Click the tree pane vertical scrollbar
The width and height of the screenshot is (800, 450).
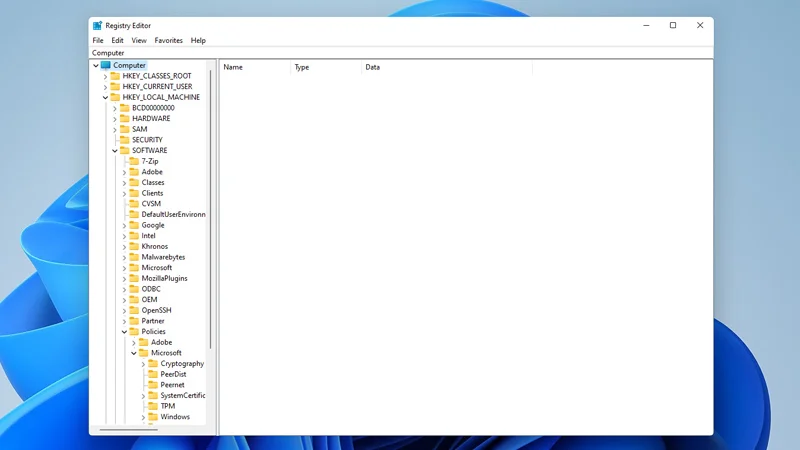pos(211,209)
